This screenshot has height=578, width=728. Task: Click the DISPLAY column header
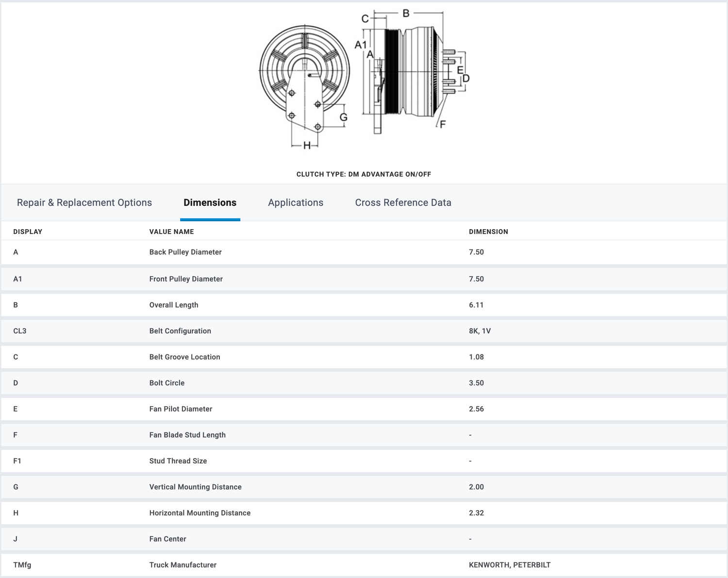pos(28,232)
